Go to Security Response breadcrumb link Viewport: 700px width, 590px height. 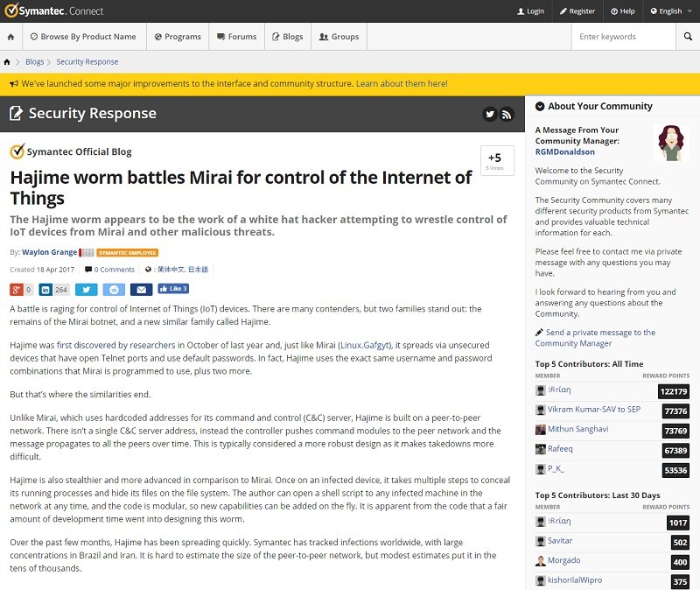pos(87,62)
